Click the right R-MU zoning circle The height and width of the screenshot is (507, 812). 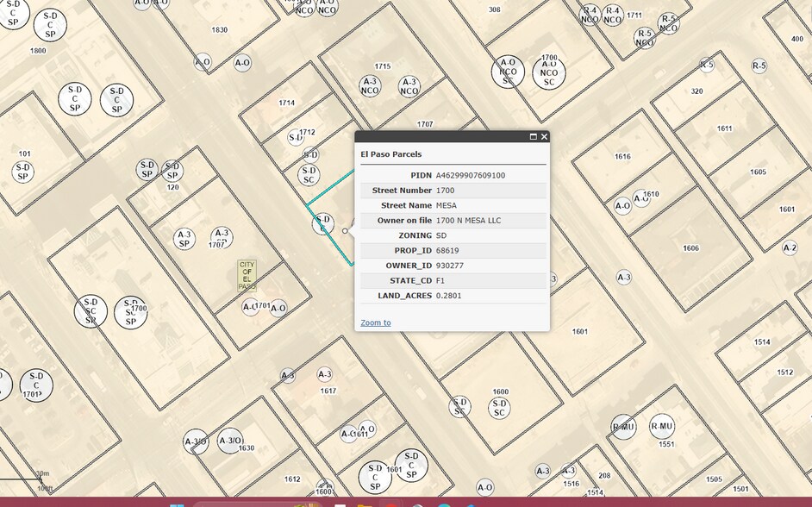tap(662, 426)
